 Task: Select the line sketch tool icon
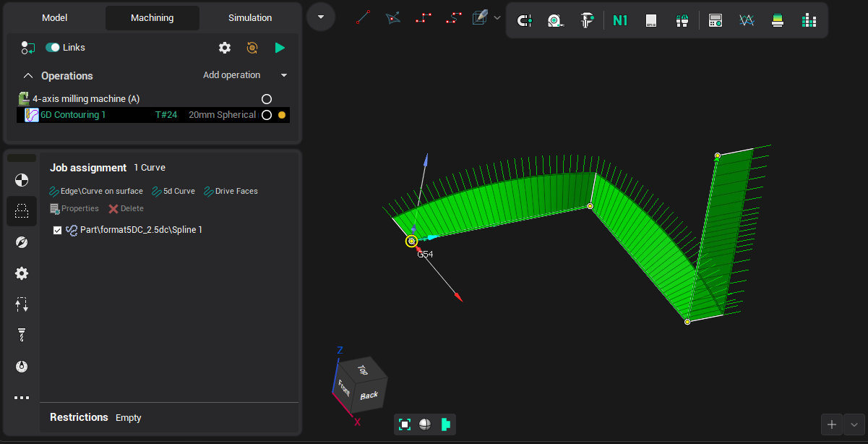coord(363,17)
